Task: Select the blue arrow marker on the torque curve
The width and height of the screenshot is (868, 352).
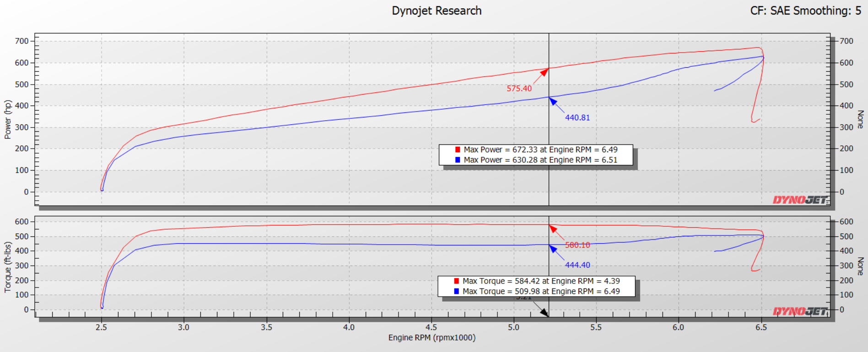Action: coord(553,249)
